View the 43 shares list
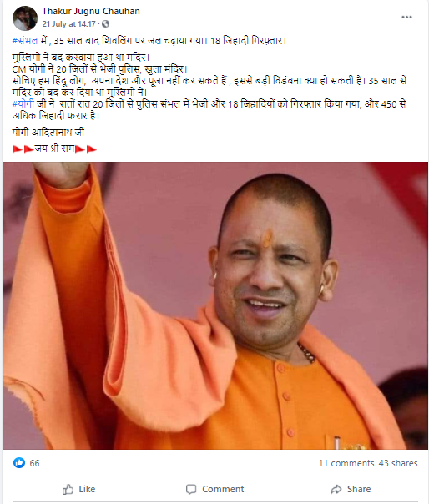 pyautogui.click(x=398, y=463)
